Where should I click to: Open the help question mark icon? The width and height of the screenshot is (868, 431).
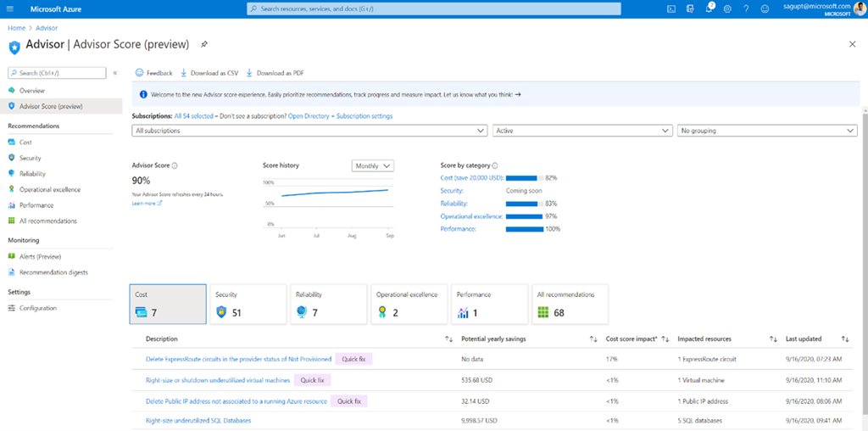pyautogui.click(x=746, y=8)
